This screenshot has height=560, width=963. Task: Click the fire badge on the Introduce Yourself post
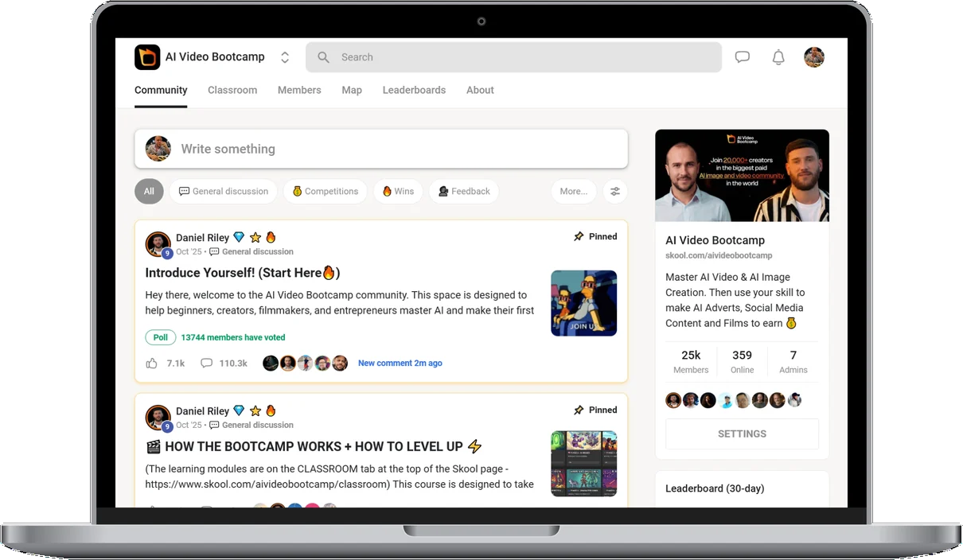coord(271,237)
